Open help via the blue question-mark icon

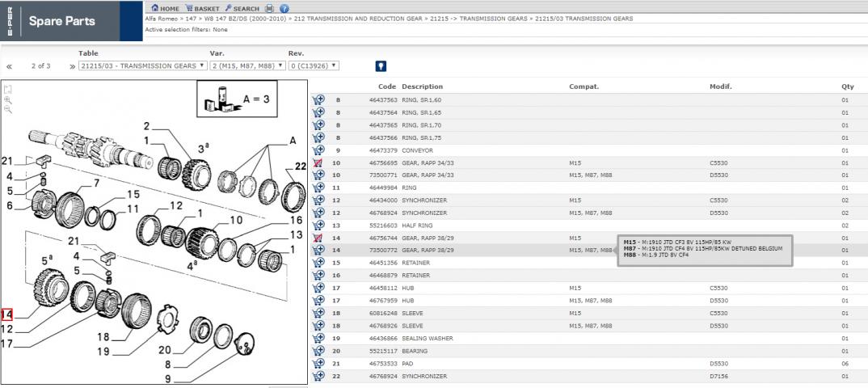[x=284, y=8]
